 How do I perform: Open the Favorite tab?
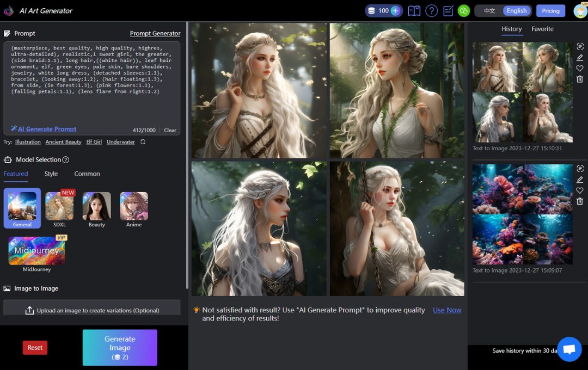(542, 29)
